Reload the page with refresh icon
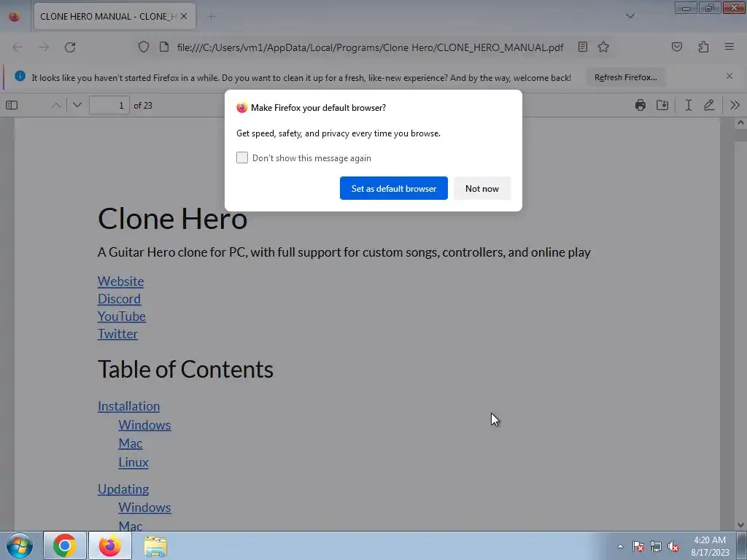This screenshot has width=747, height=560. [x=70, y=47]
